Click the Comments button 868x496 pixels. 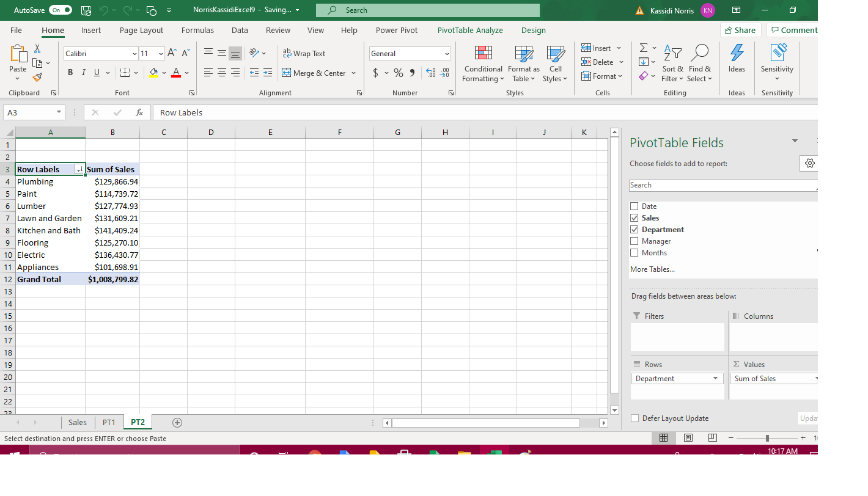point(793,30)
